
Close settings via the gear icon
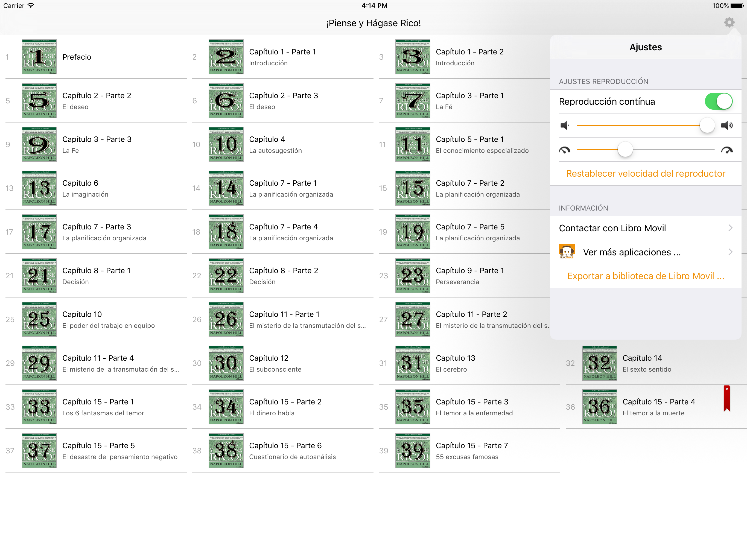tap(729, 23)
